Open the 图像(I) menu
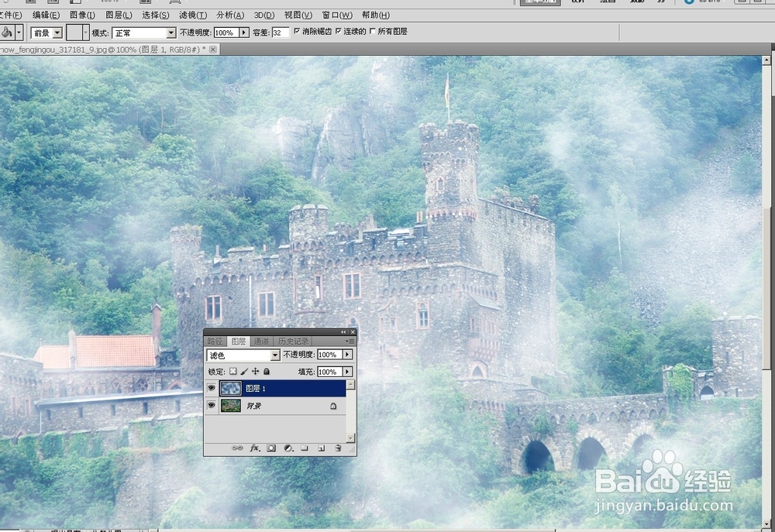This screenshot has width=775, height=532. (83, 15)
